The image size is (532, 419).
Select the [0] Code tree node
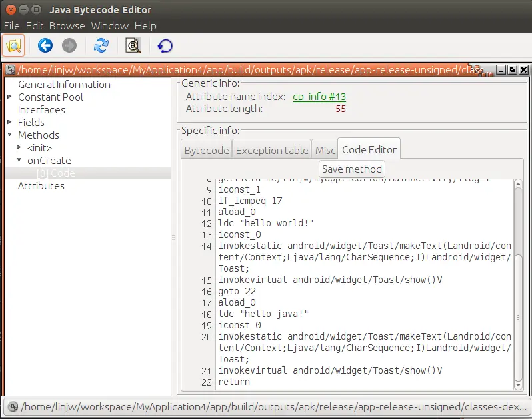(55, 173)
